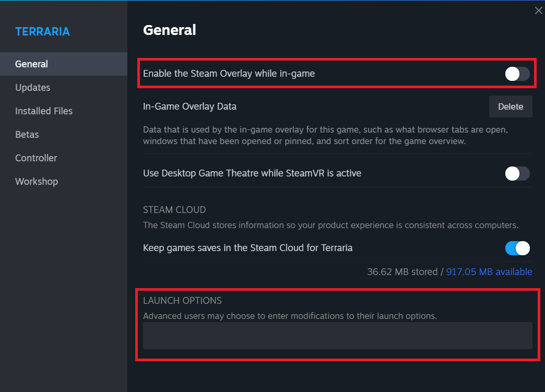Image resolution: width=545 pixels, height=392 pixels.
Task: Close the Terraria properties window
Action: (x=539, y=10)
